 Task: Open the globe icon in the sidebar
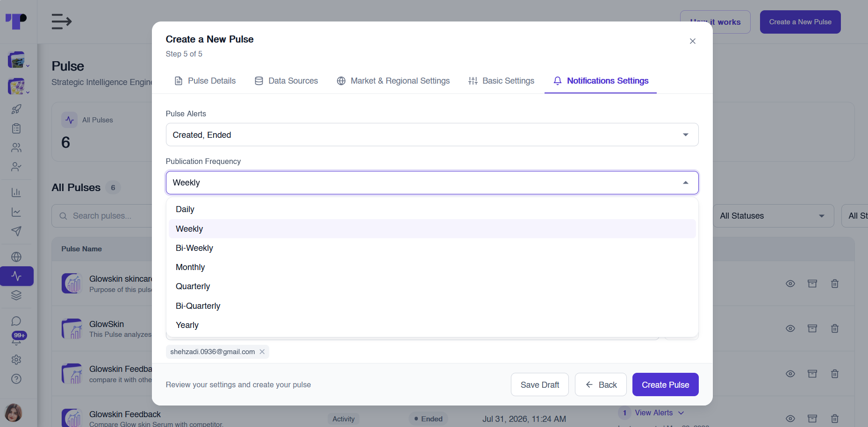pyautogui.click(x=16, y=257)
